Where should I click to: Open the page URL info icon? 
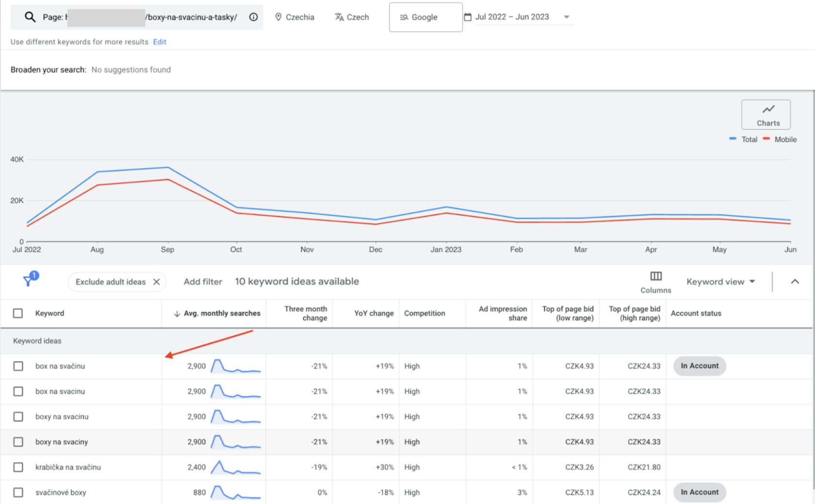click(253, 17)
